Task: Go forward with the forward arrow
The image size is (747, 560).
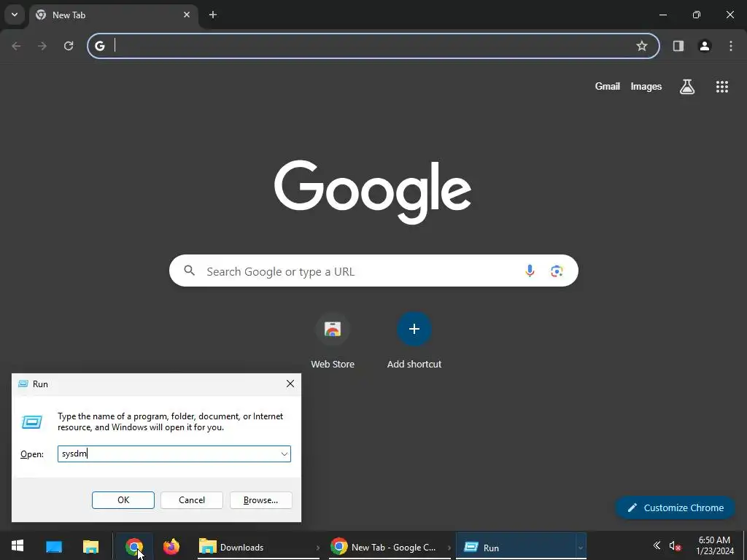Action: tap(42, 46)
